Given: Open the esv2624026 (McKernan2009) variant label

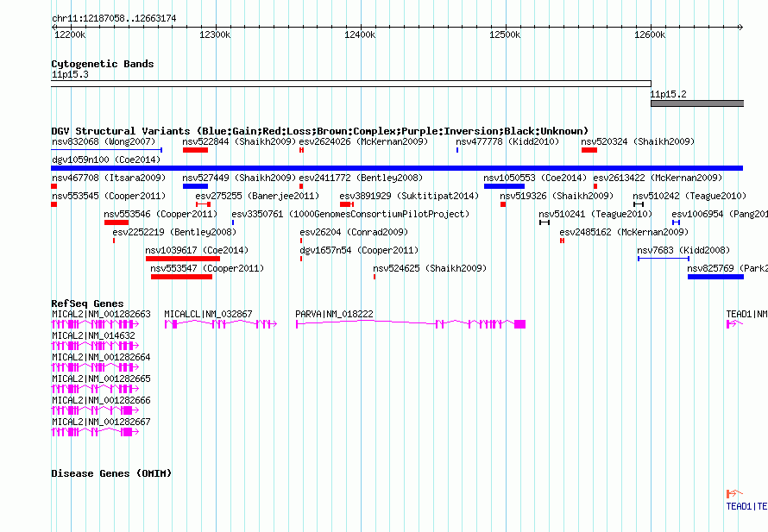Looking at the screenshot, I should tap(363, 141).
